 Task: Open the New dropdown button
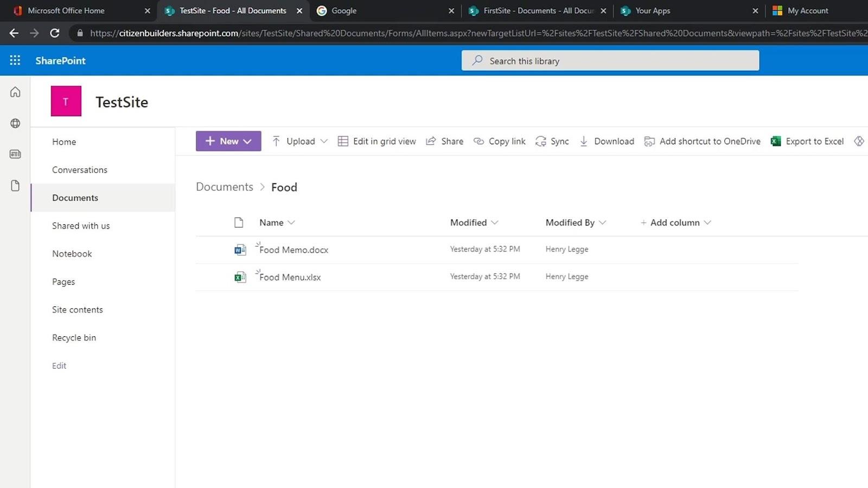(228, 141)
